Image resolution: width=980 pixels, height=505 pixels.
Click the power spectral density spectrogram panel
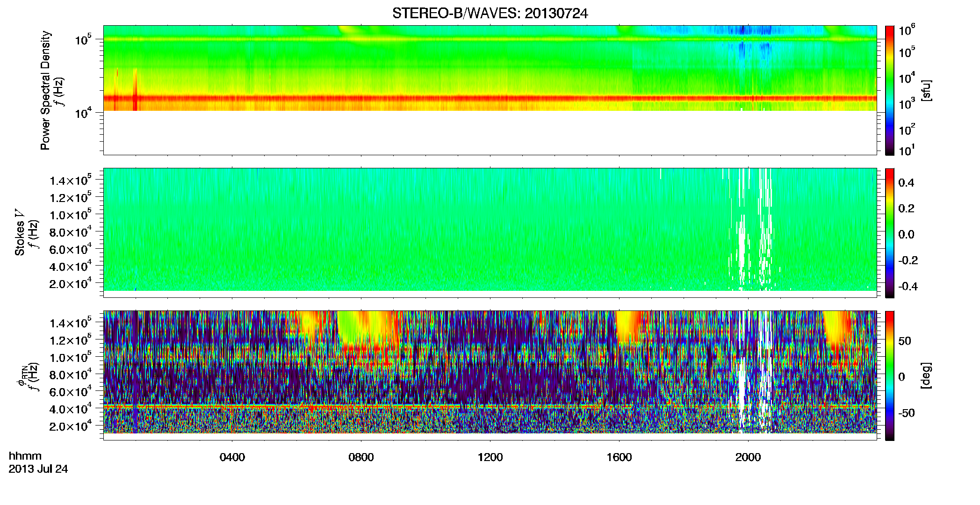[x=490, y=90]
